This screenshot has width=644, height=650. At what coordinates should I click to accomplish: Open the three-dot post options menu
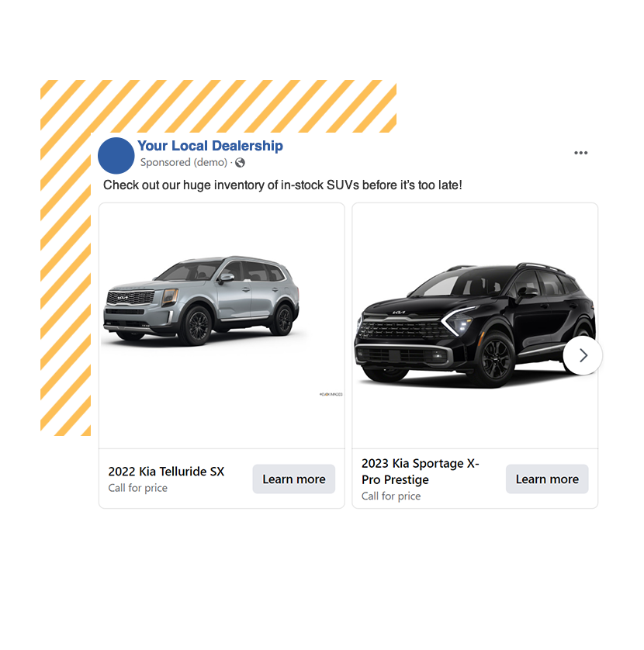pos(580,153)
